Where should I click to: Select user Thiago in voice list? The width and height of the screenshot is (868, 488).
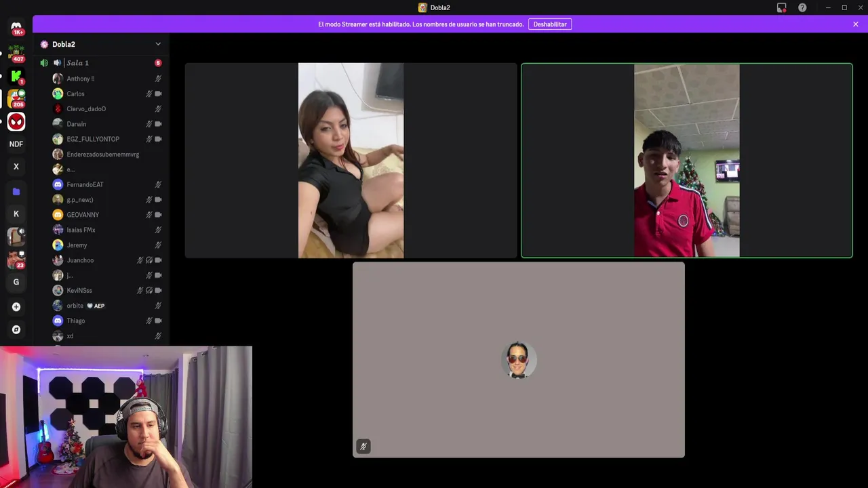pos(107,321)
